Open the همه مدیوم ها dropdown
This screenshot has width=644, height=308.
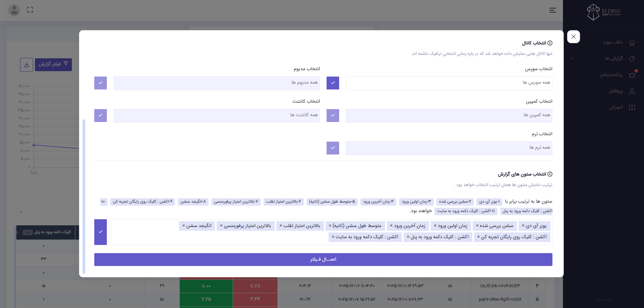tap(217, 83)
